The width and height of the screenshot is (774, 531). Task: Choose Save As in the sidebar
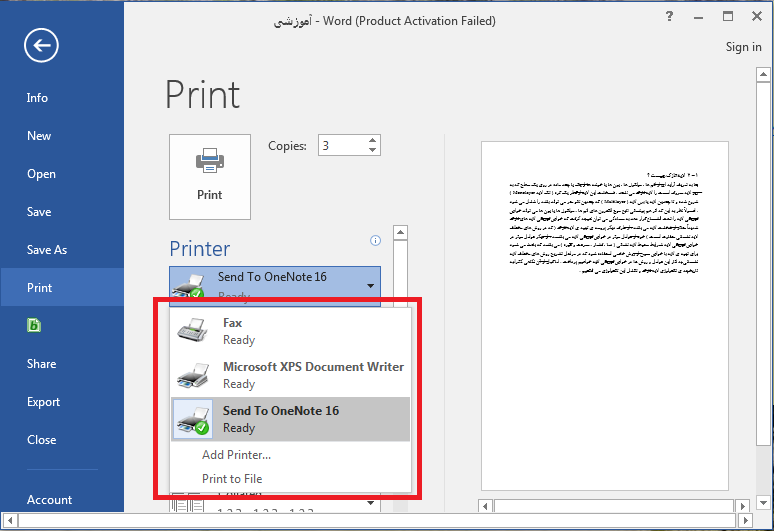click(x=47, y=250)
